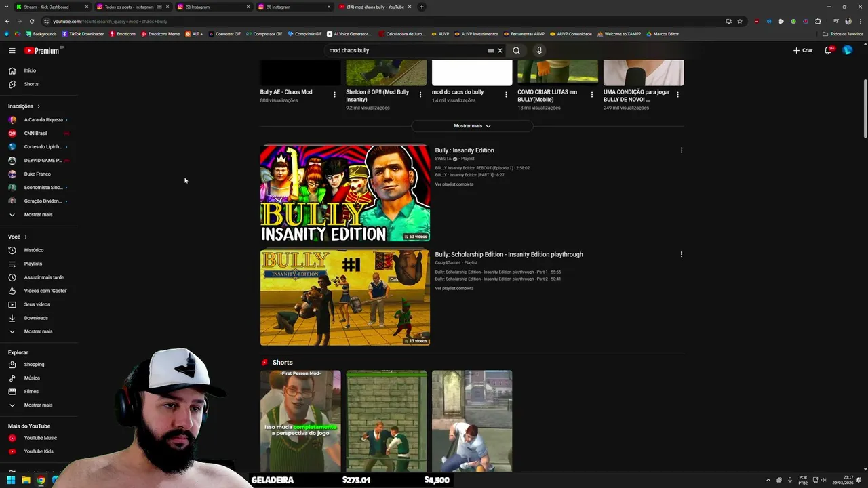Open Converter GIF bookmark
The height and width of the screenshot is (488, 868).
tap(224, 34)
